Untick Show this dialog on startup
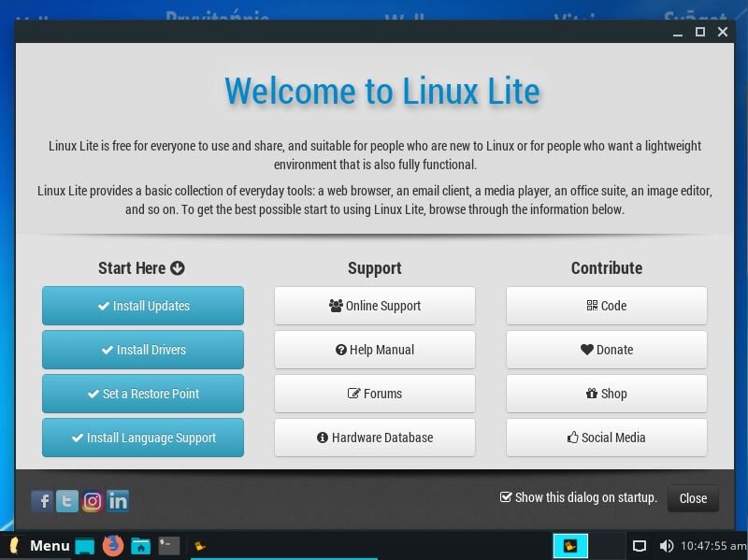Viewport: 748px width, 560px height. (506, 497)
